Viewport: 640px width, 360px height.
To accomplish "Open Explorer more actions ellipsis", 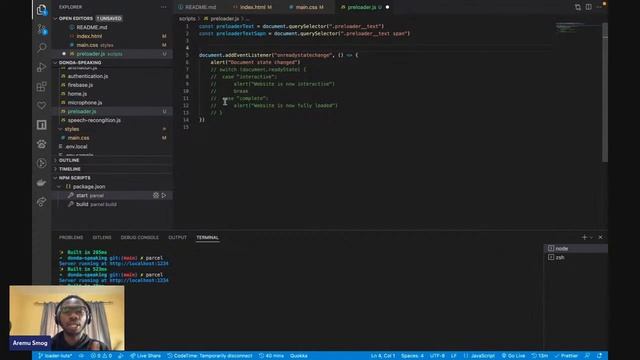I will click(x=164, y=7).
